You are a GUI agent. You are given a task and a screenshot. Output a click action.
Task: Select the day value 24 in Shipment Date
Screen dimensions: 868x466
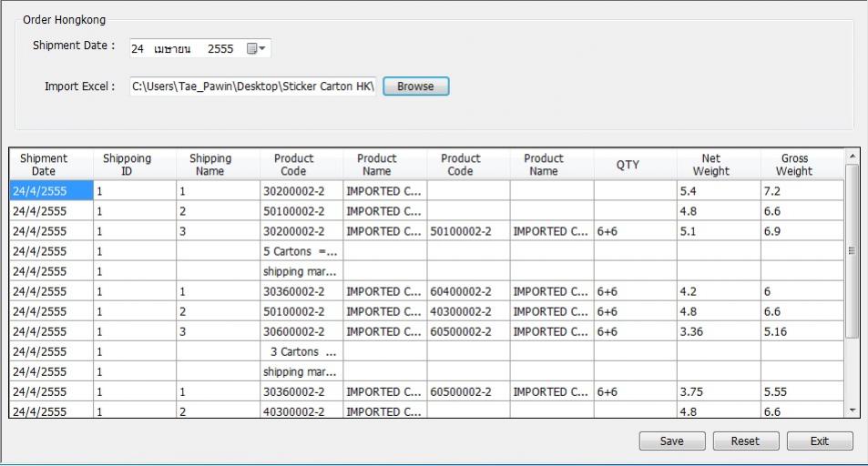click(138, 49)
